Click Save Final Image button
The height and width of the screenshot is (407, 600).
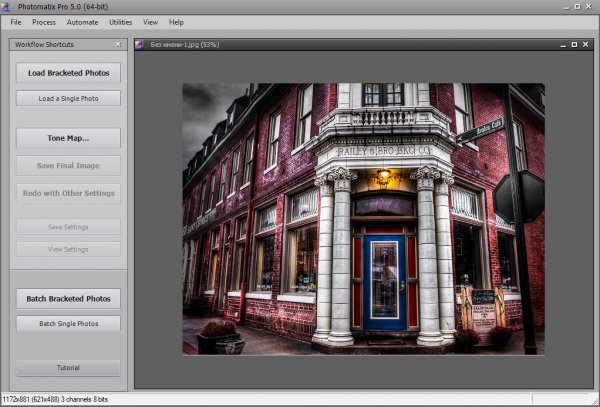[x=68, y=166]
